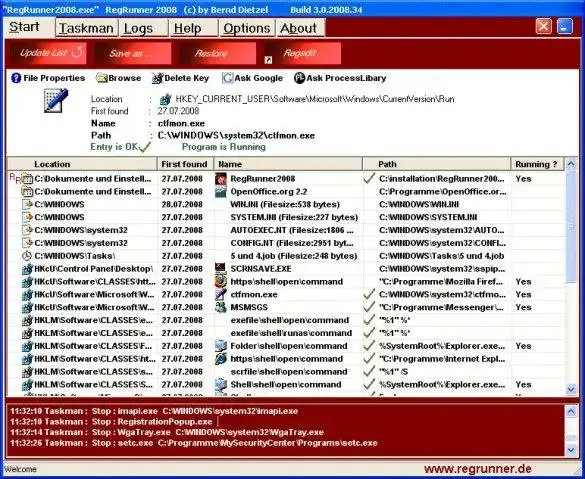This screenshot has width=585, height=479.
Task: Sort by Path column header
Action: (437, 164)
